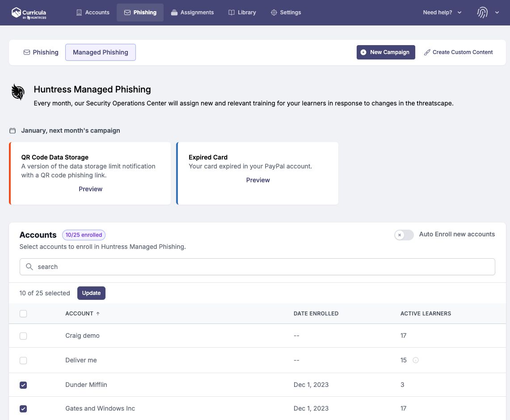This screenshot has height=420, width=510.
Task: Preview the QR Code Data Storage campaign
Action: pyautogui.click(x=90, y=189)
